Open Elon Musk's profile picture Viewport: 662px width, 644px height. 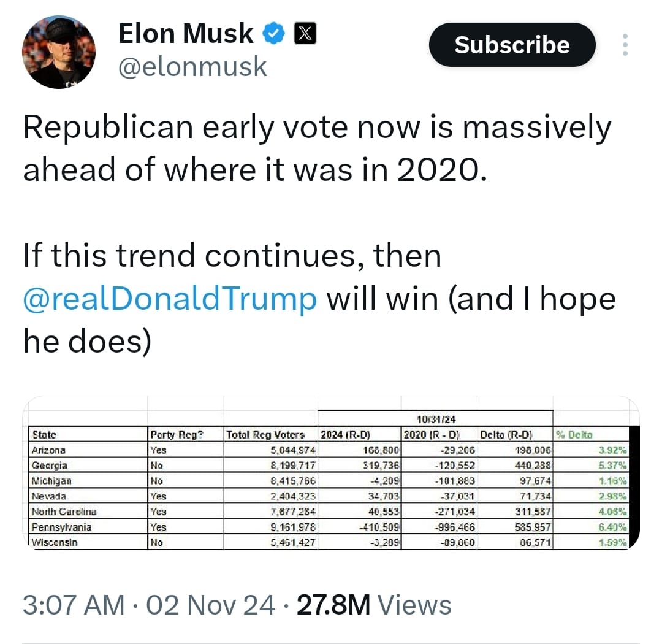click(x=59, y=52)
